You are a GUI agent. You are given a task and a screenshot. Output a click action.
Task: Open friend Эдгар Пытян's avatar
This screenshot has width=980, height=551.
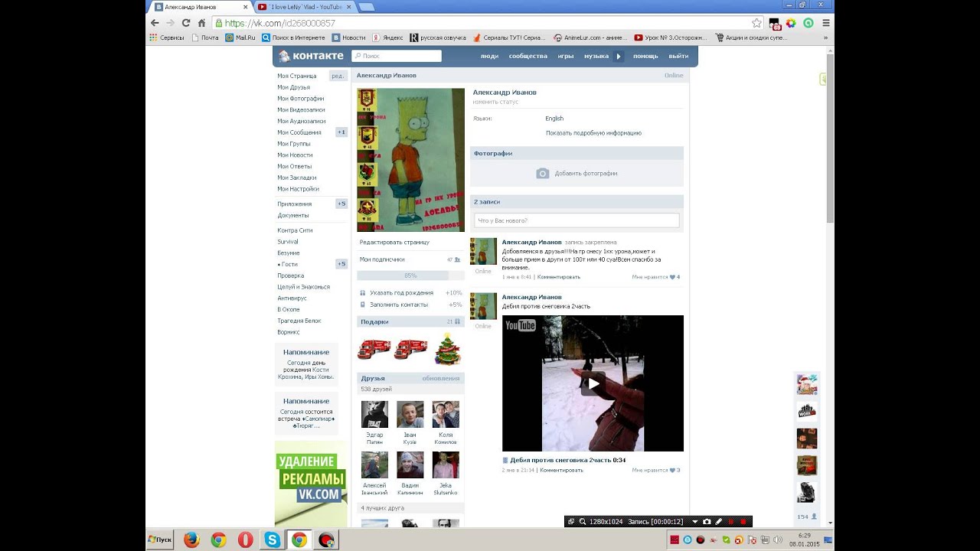pyautogui.click(x=374, y=415)
